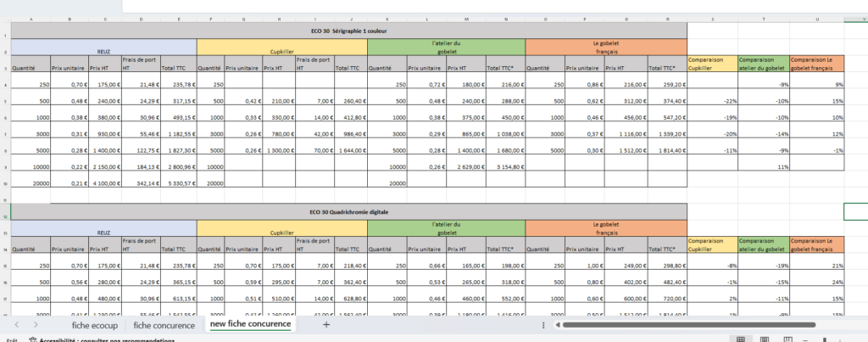Screen dimensions: 868x342
Task: Click the accessibility recommendations status text
Action: (110, 339)
